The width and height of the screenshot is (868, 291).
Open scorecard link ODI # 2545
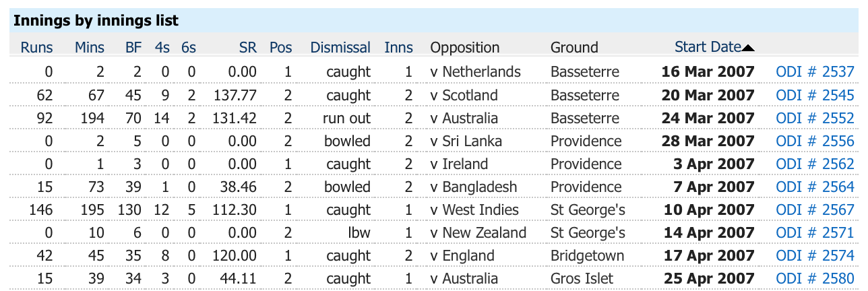(x=815, y=95)
